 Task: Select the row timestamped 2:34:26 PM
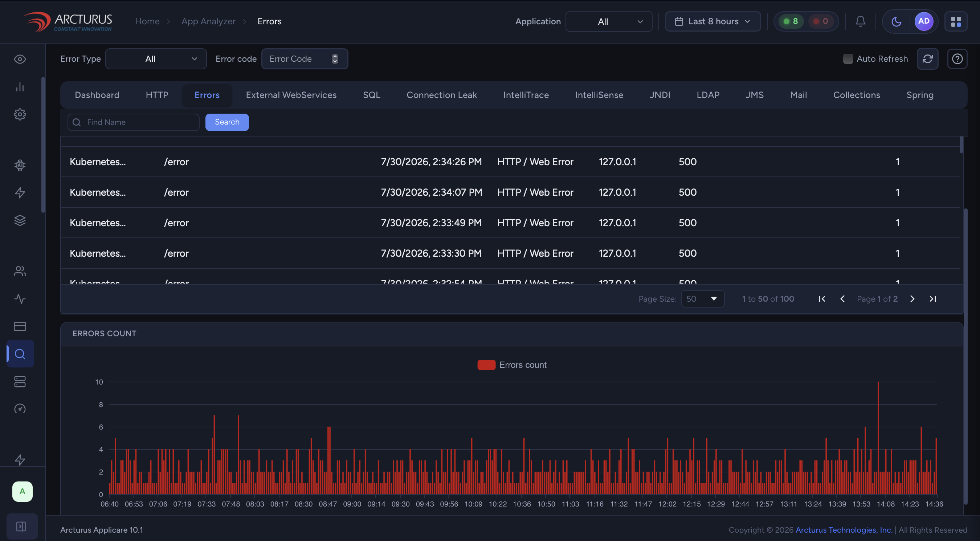[510, 162]
